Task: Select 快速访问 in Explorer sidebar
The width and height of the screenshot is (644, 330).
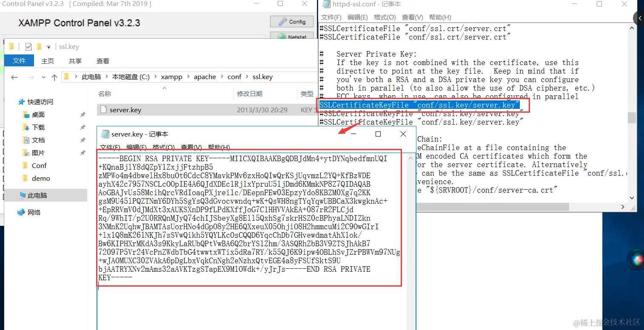Action: point(40,102)
